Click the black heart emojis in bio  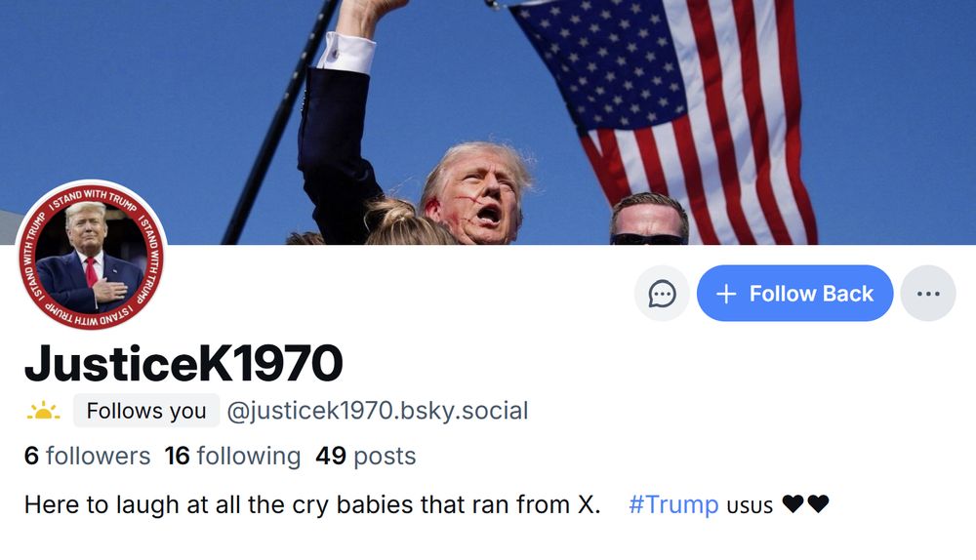805,503
